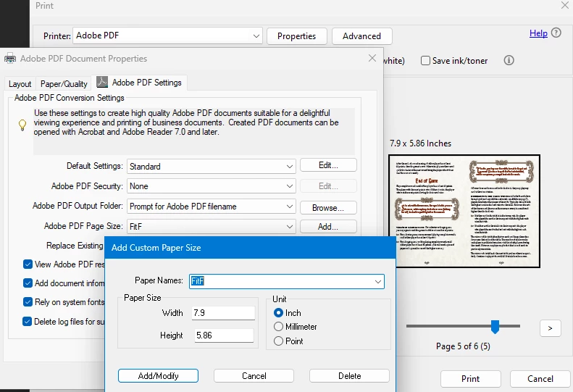
Task: Click the 'Page 5 of 6 (5)' text
Action: [x=463, y=346]
